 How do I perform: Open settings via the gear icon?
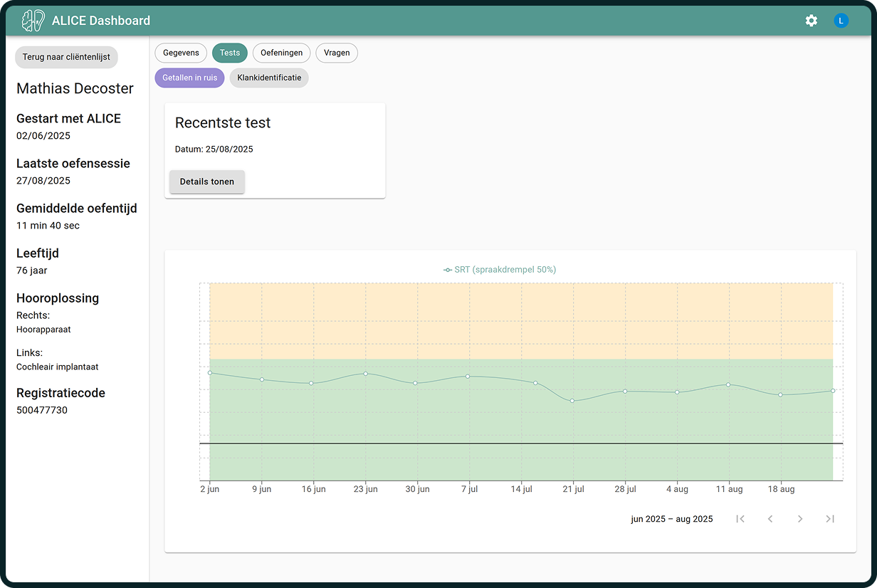point(811,21)
